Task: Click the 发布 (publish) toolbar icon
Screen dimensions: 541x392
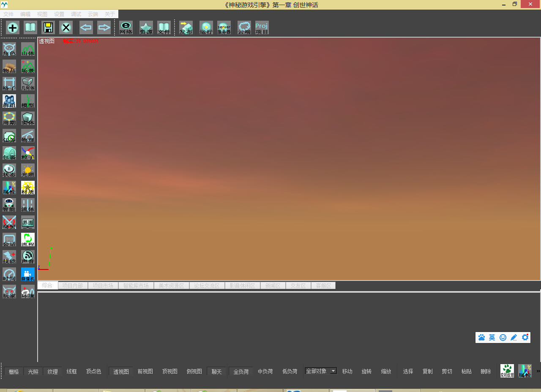Action: (186, 27)
